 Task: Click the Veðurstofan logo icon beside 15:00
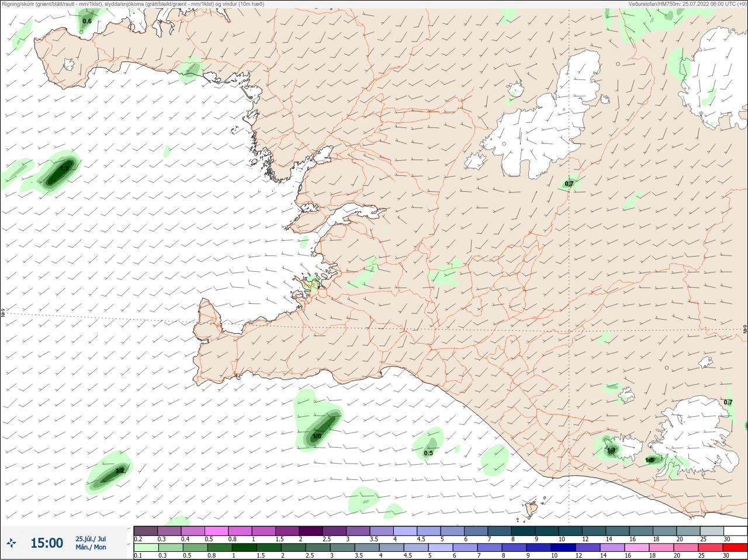coord(11,544)
